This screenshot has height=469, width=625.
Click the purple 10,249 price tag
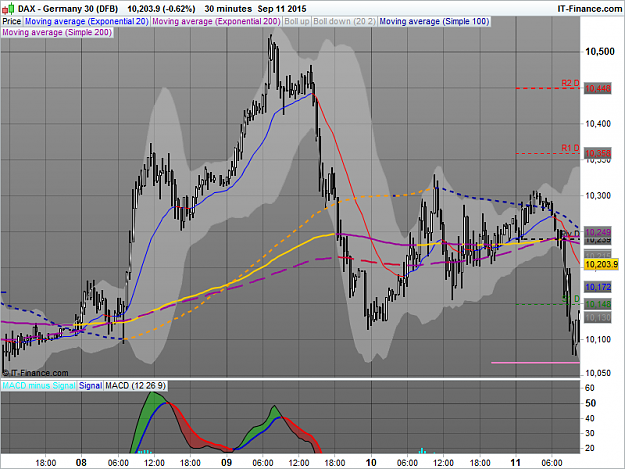(597, 232)
